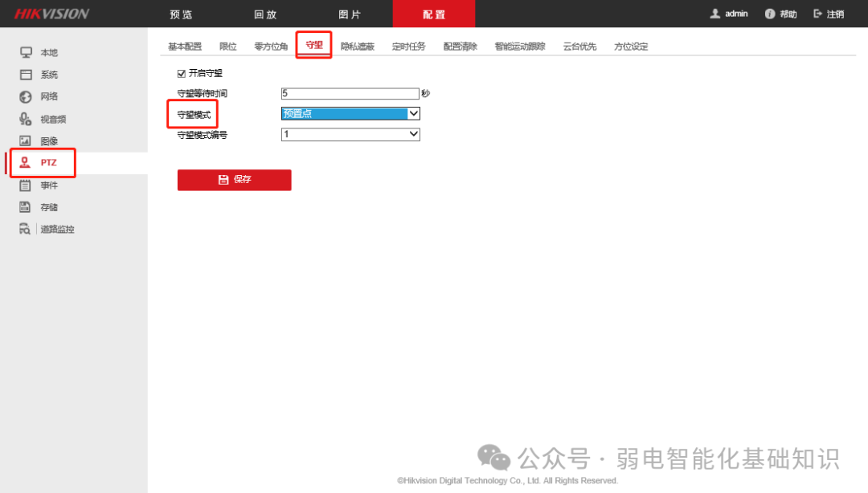The image size is (868, 493).
Task: Switch to the 回放 top tab
Action: pyautogui.click(x=265, y=14)
